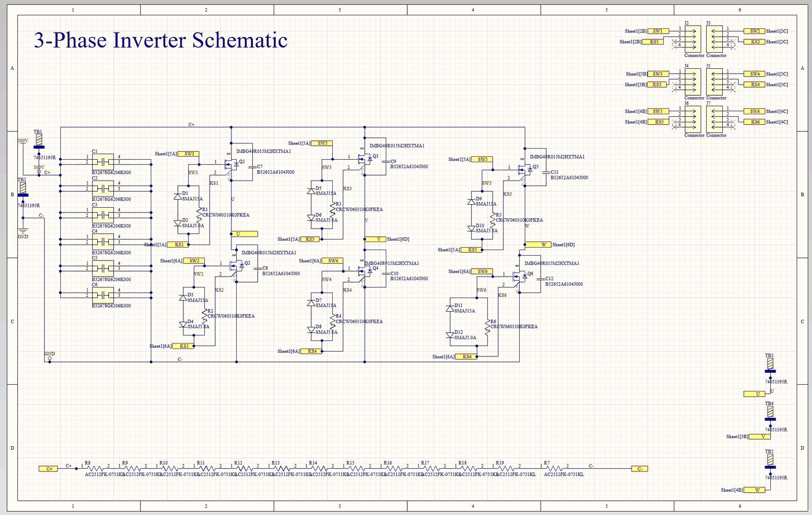Select resistor R7 near the C- port
The image size is (812, 515).
pos(554,468)
